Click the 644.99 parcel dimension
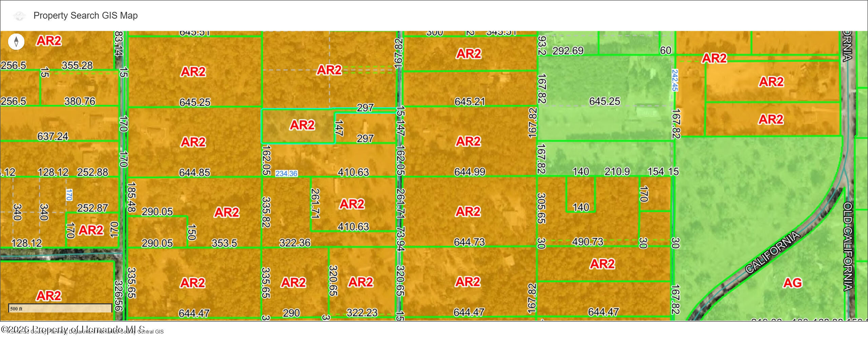The image size is (868, 345). pos(470,172)
